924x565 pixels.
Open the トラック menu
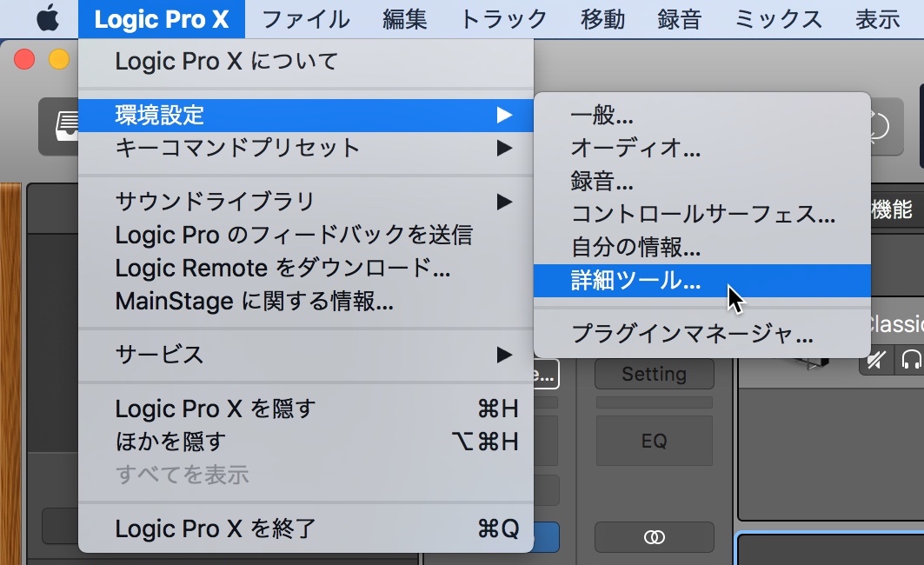point(503,19)
